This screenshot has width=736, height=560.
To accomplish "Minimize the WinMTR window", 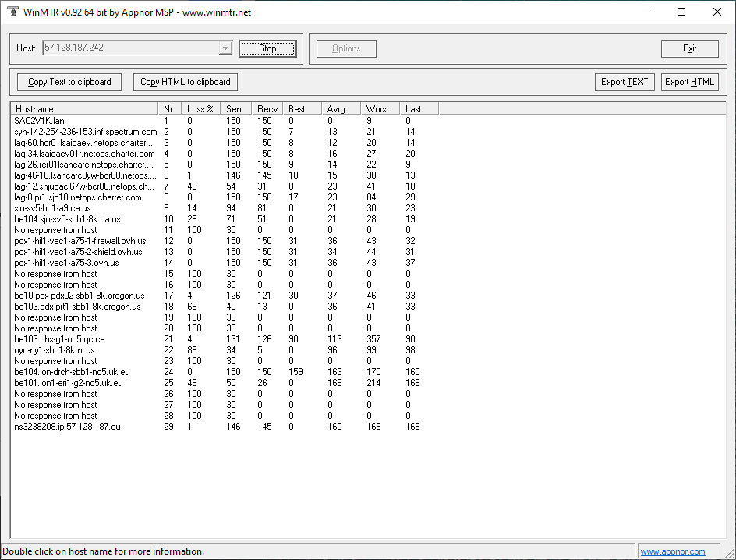I will point(646,12).
